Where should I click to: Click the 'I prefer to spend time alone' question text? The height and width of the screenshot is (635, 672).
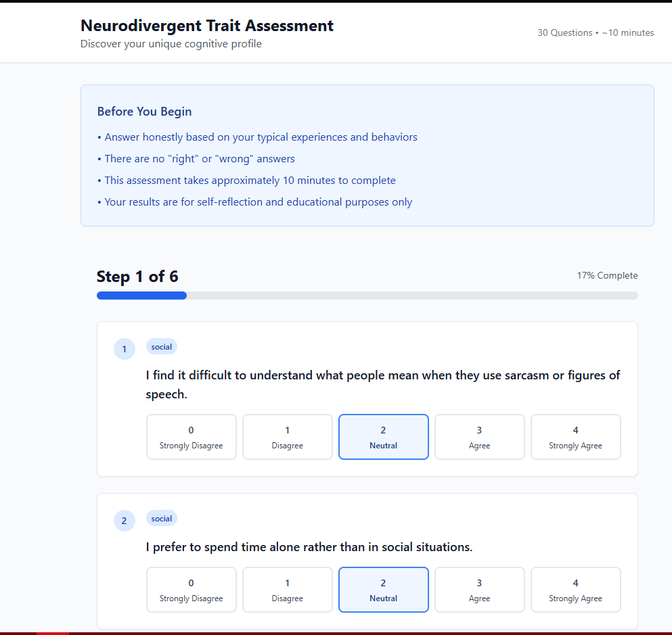(x=309, y=547)
